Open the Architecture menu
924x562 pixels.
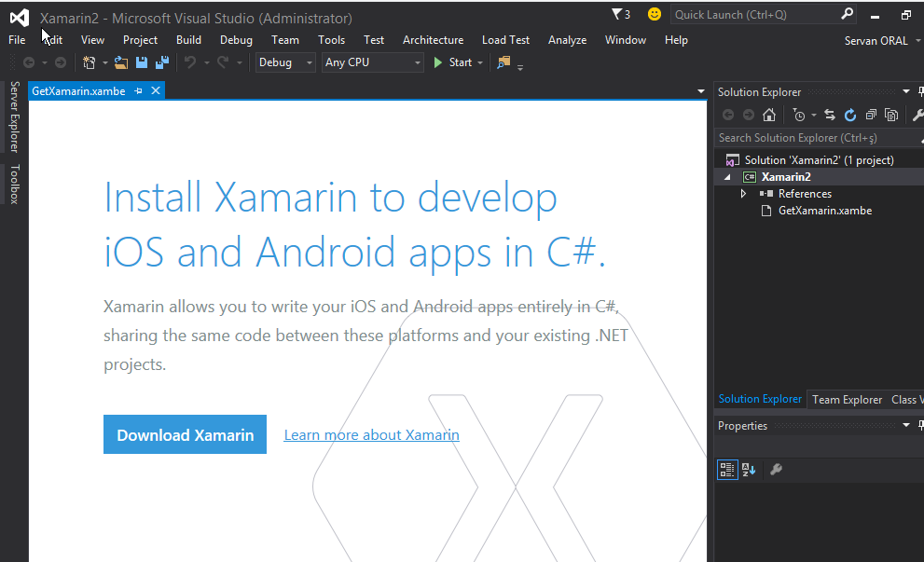(x=433, y=40)
